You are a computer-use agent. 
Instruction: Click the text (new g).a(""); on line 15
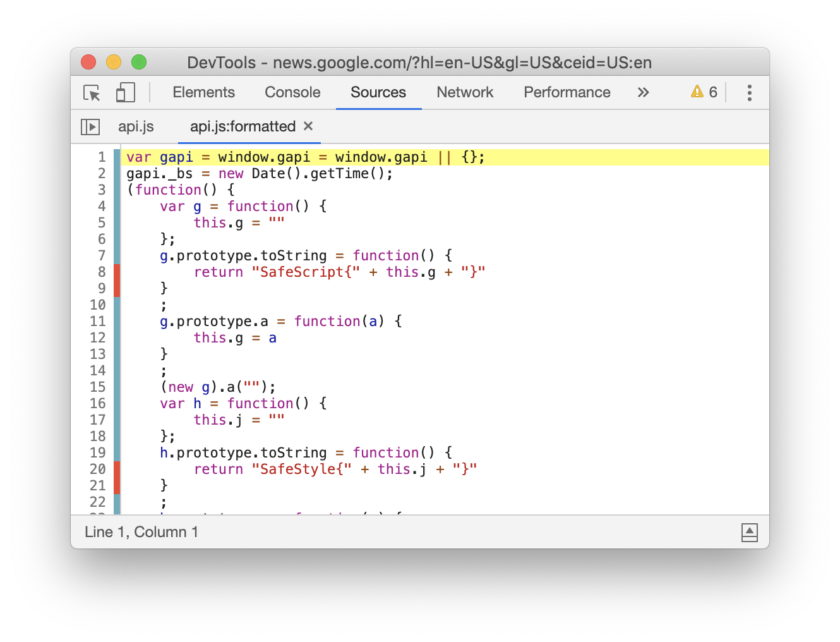[x=218, y=387]
